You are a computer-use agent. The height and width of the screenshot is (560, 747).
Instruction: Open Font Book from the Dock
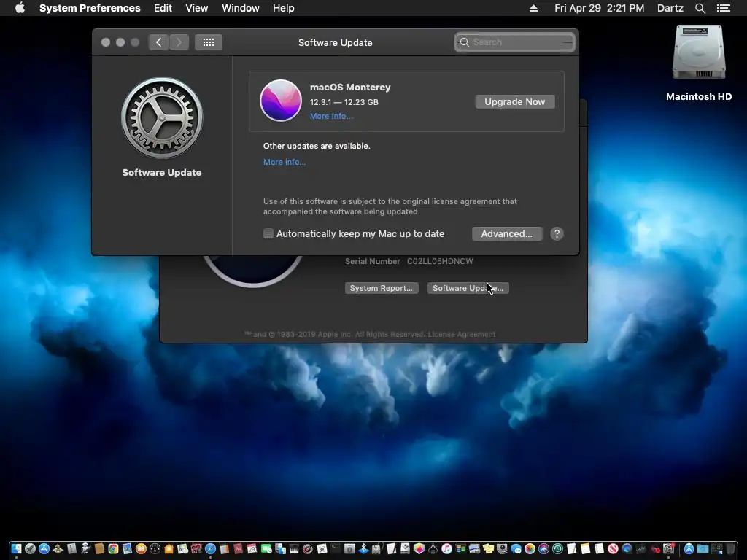71,548
